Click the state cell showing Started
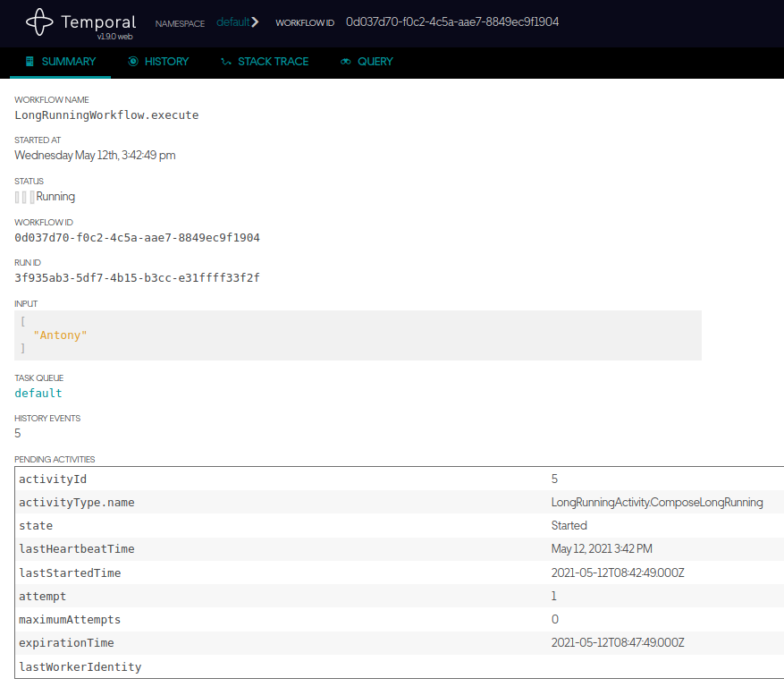This screenshot has height=687, width=784. point(569,525)
